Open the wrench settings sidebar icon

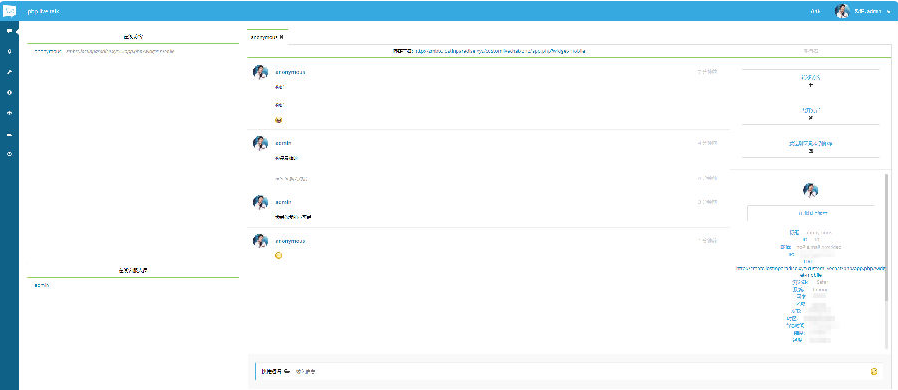pos(9,72)
